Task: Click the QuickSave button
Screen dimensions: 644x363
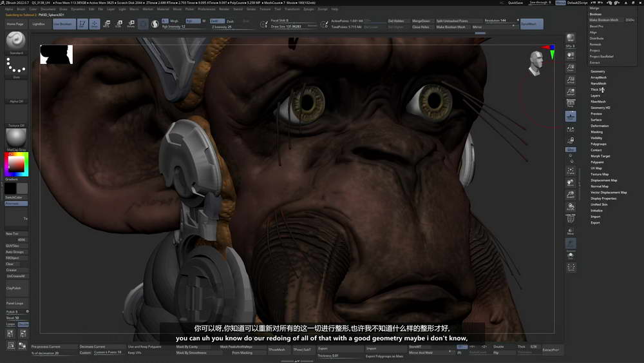Action: (515, 3)
